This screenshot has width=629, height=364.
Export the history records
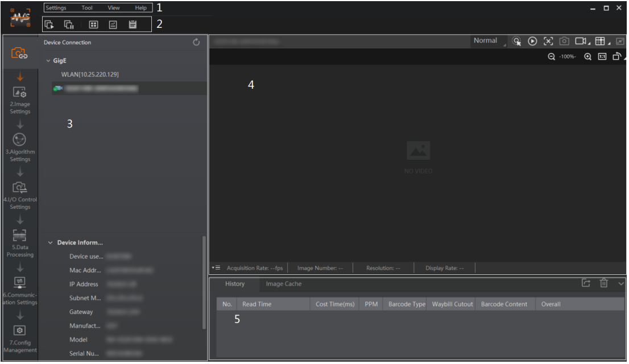click(586, 283)
